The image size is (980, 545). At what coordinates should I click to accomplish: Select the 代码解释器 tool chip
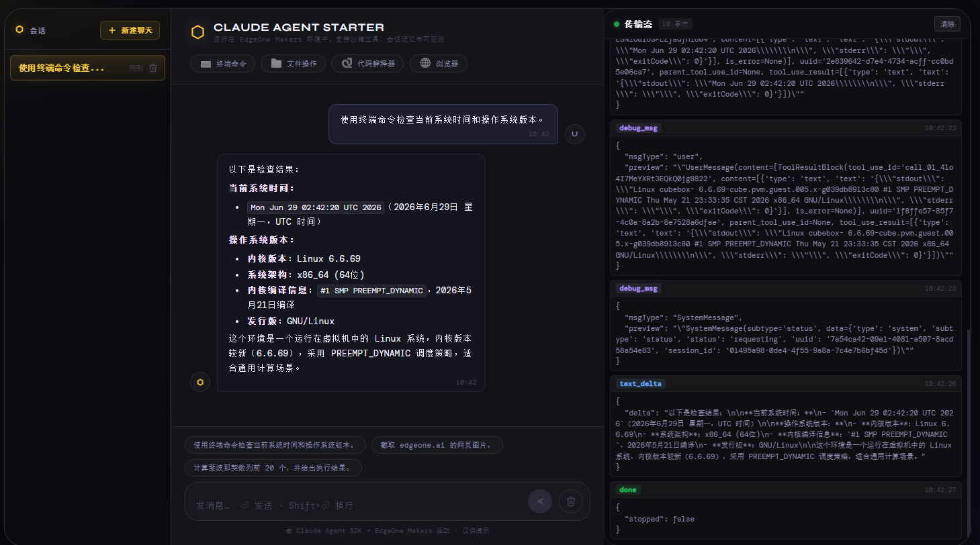coord(367,64)
